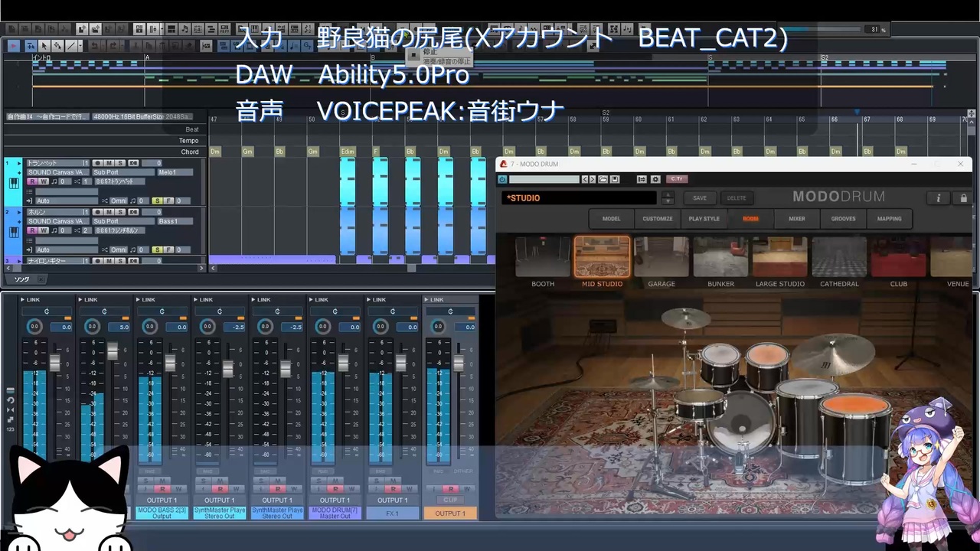This screenshot has height=551, width=980.
Task: Open the plugin settings gear icon
Action: point(655,179)
